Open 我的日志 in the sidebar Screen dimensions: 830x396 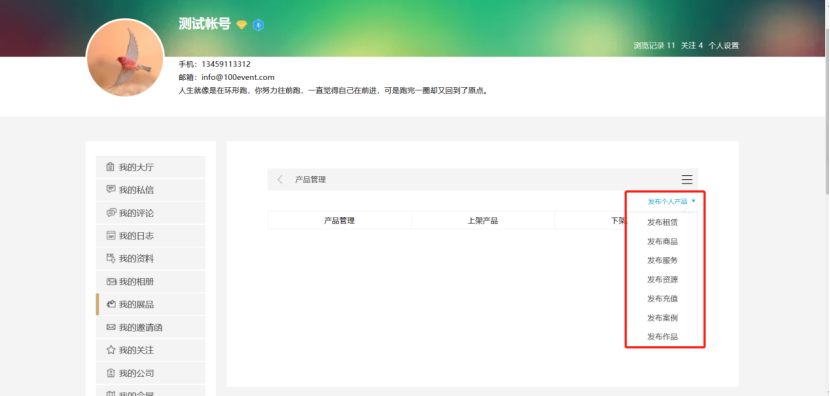point(150,236)
